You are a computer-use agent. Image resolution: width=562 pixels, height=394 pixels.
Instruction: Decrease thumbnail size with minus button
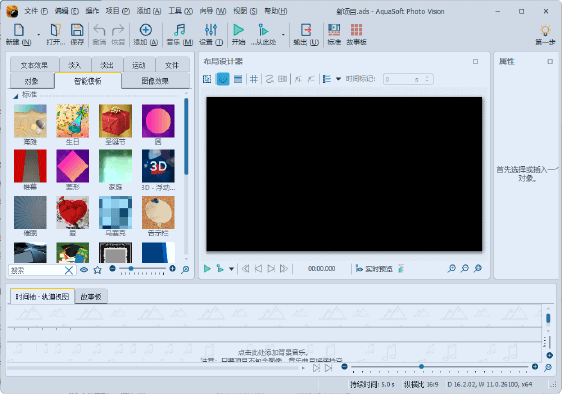112,269
